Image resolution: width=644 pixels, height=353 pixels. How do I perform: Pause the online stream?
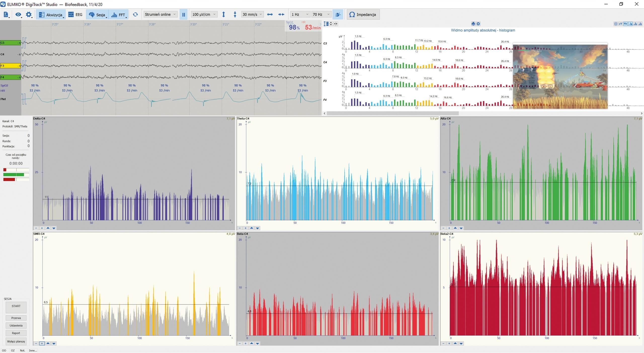(183, 15)
